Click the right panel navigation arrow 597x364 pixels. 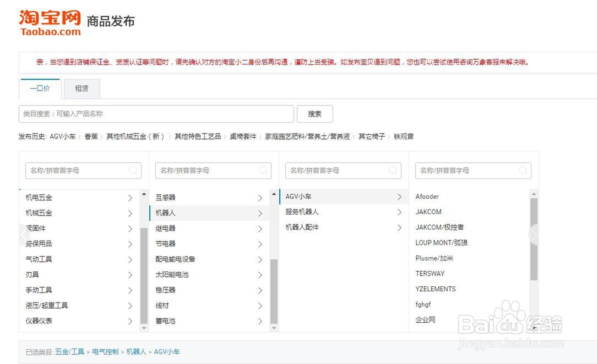[x=534, y=235]
